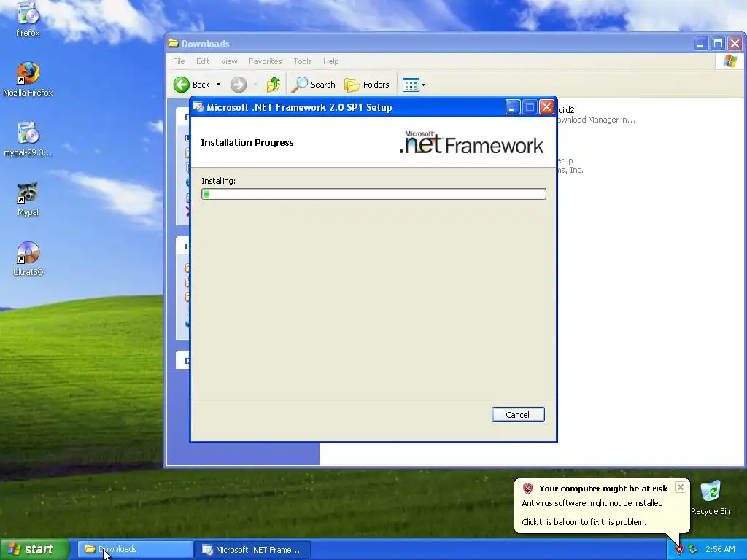
Task: Open the Start menu
Action: [35, 549]
